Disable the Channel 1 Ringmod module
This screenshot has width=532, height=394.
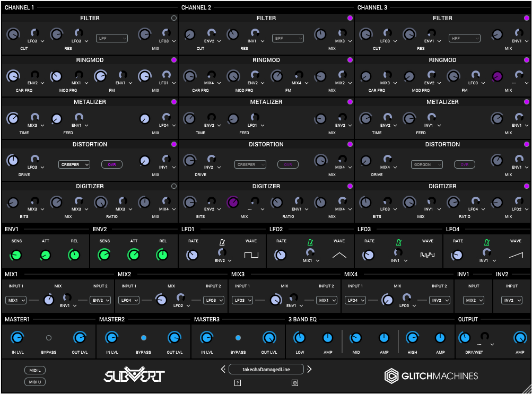point(174,60)
